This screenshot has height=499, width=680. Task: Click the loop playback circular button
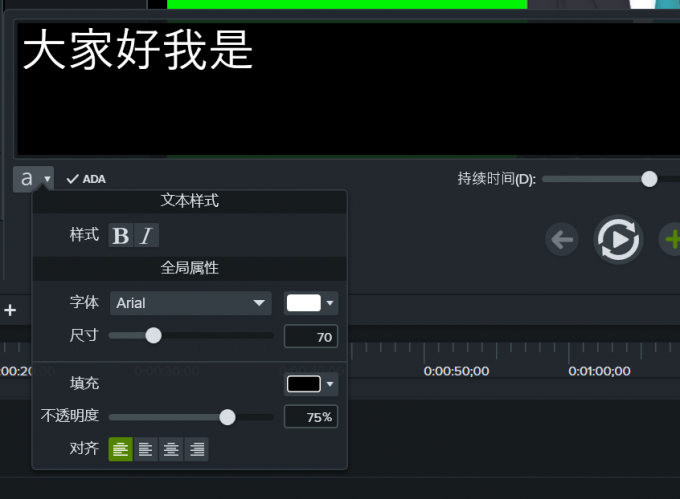tap(618, 239)
